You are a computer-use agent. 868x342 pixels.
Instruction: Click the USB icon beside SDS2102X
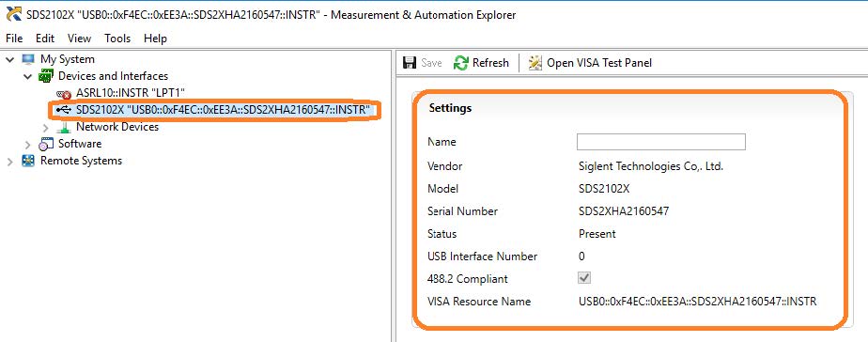point(63,110)
